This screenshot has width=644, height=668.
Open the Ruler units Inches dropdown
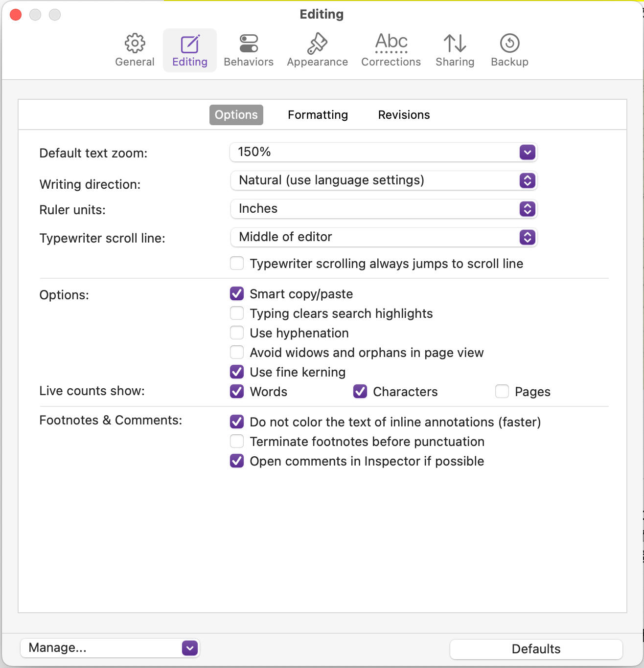[383, 209]
